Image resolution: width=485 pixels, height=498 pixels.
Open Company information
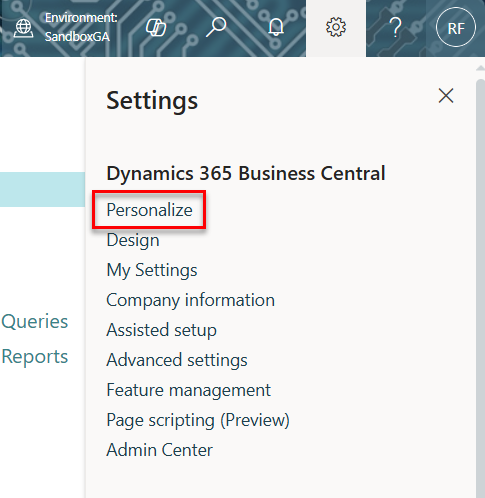pyautogui.click(x=190, y=300)
